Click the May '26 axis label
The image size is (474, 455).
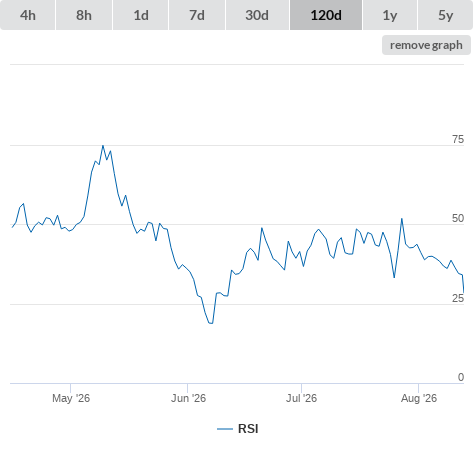(x=71, y=398)
